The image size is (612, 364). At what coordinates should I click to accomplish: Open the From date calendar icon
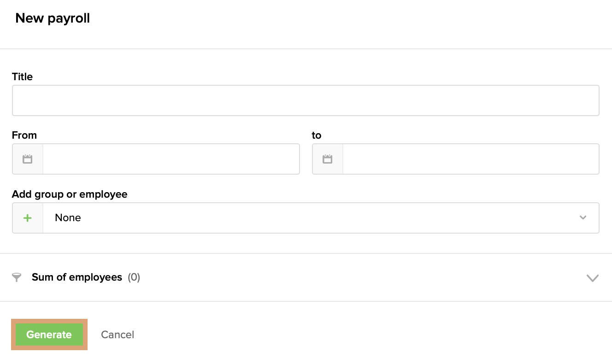pos(28,159)
